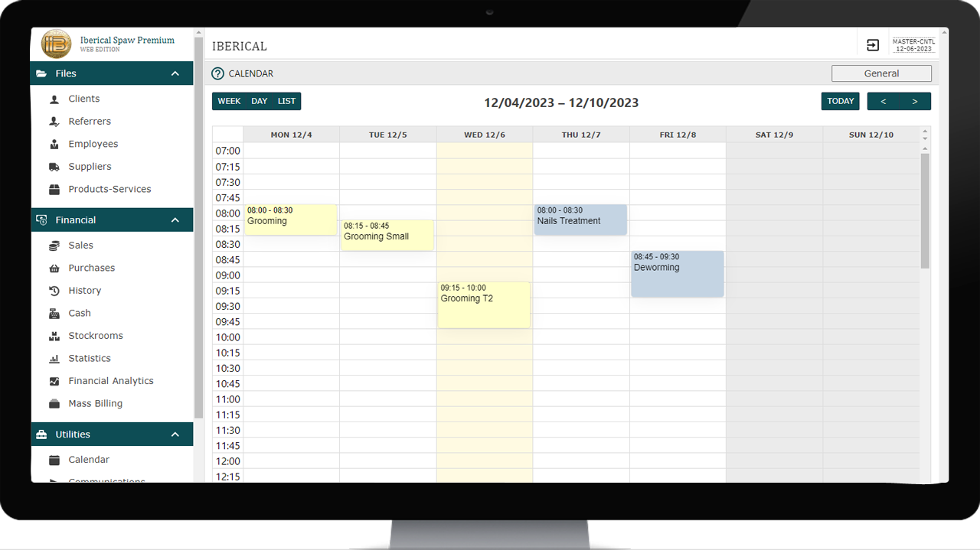This screenshot has height=550, width=980.
Task: Collapse the Financial section chevron
Action: (x=175, y=220)
